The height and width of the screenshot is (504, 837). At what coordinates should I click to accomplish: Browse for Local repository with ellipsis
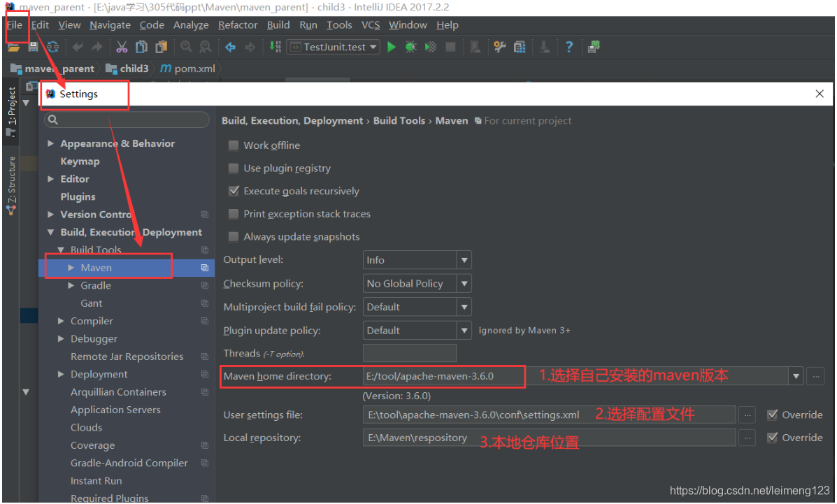pos(747,438)
